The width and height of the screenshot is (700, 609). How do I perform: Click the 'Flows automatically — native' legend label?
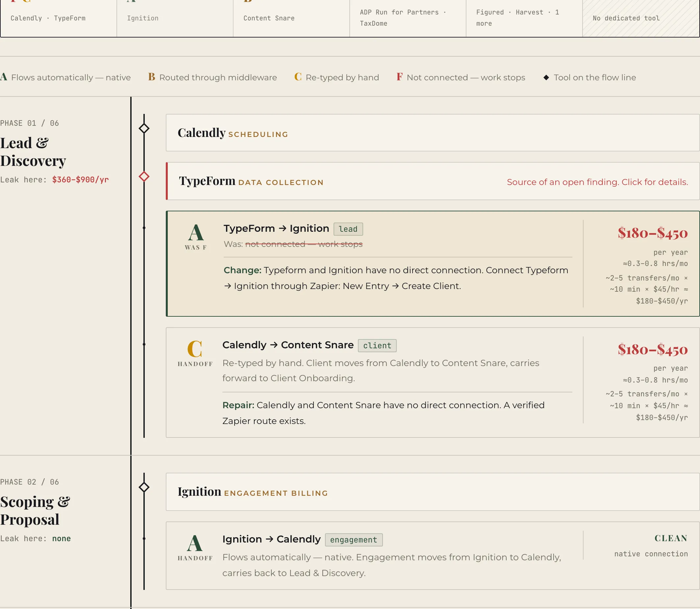(x=71, y=77)
